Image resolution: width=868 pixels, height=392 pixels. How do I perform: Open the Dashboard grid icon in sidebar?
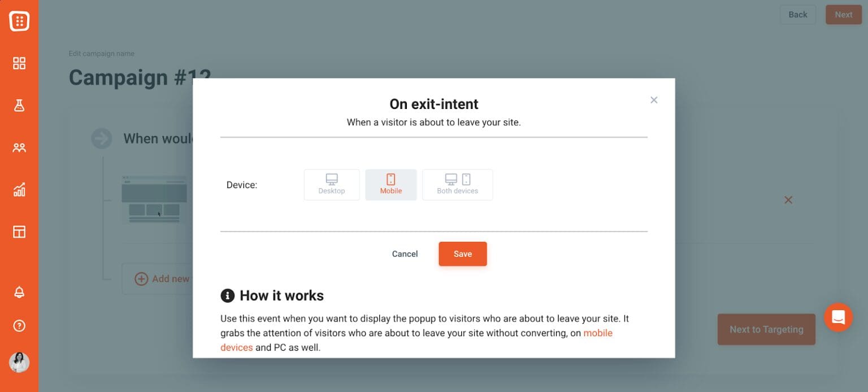click(19, 63)
